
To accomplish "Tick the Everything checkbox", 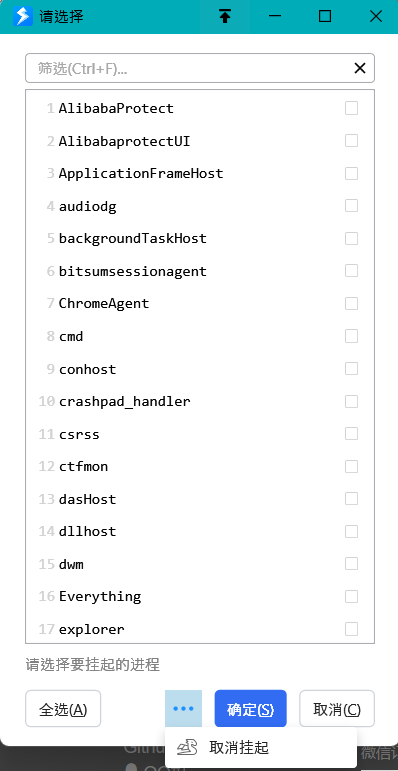I will pyautogui.click(x=351, y=596).
